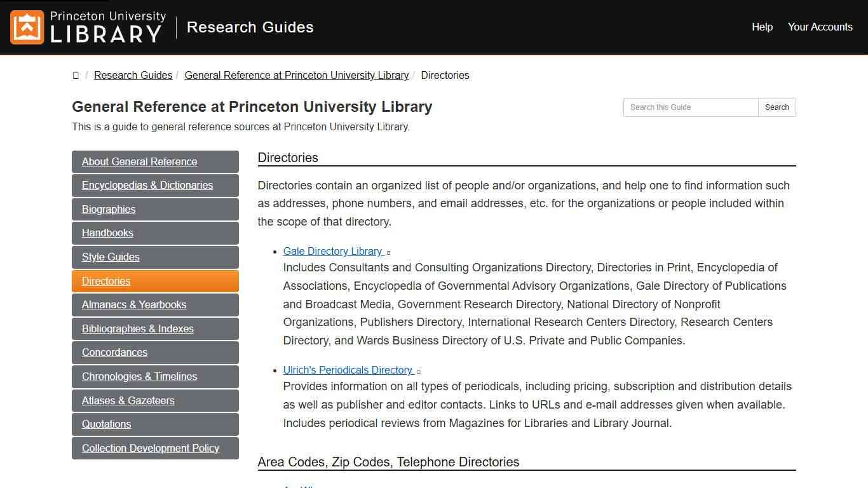Image resolution: width=868 pixels, height=488 pixels.
Task: Open the Handbooks section
Action: pyautogui.click(x=107, y=233)
